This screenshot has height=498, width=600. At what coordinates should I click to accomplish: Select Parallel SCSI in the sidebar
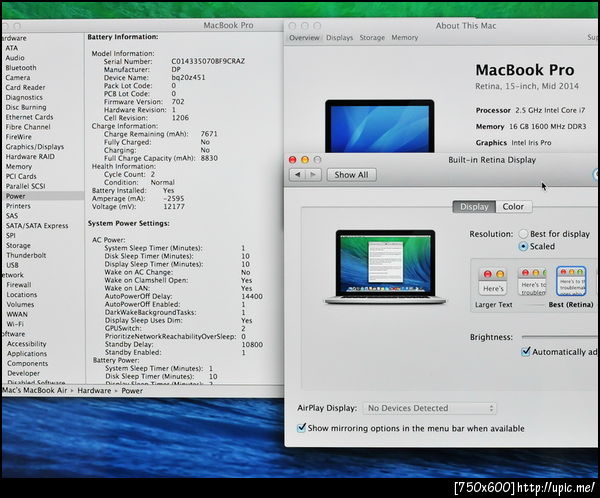click(25, 186)
